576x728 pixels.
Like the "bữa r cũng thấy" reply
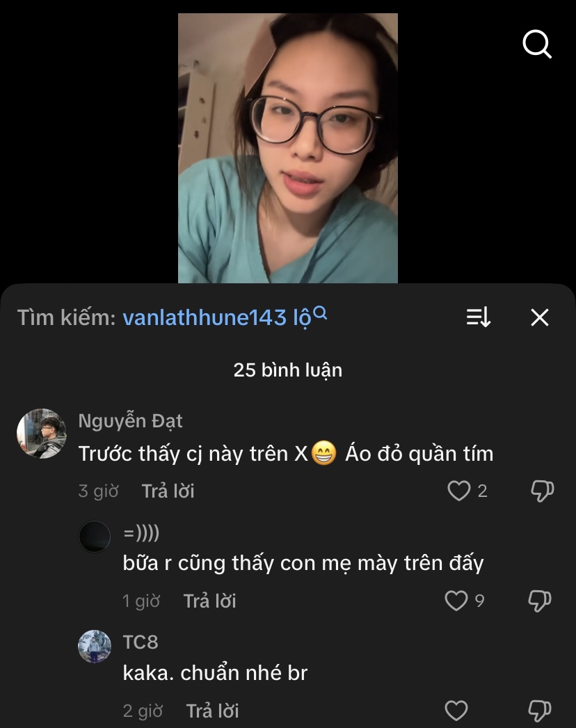[456, 601]
